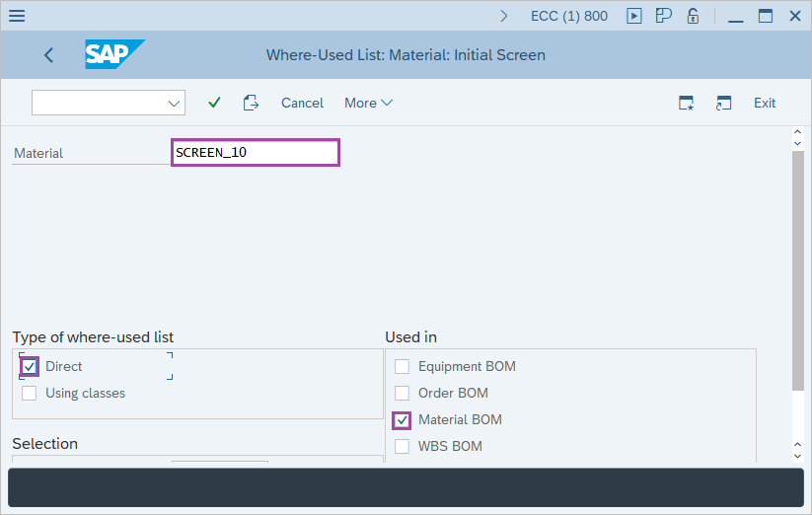Viewport: 812px width, 515px height.
Task: Click the unlock padlock icon
Action: 693,16
